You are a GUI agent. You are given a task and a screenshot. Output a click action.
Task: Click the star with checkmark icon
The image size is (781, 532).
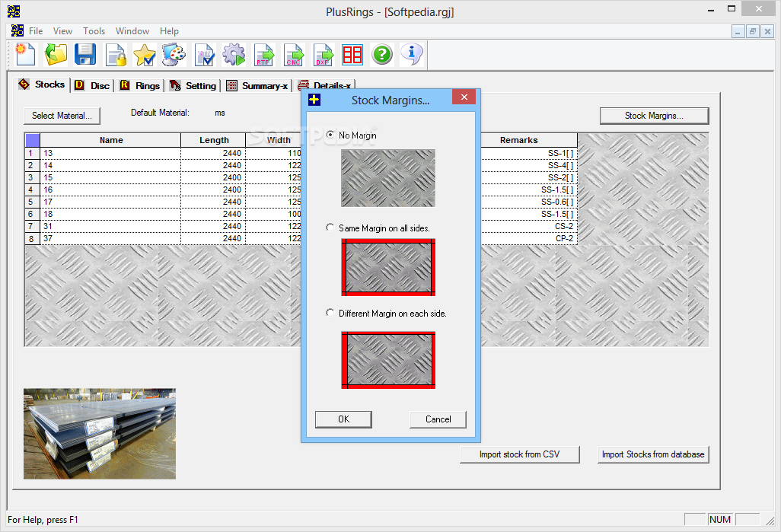[x=145, y=54]
